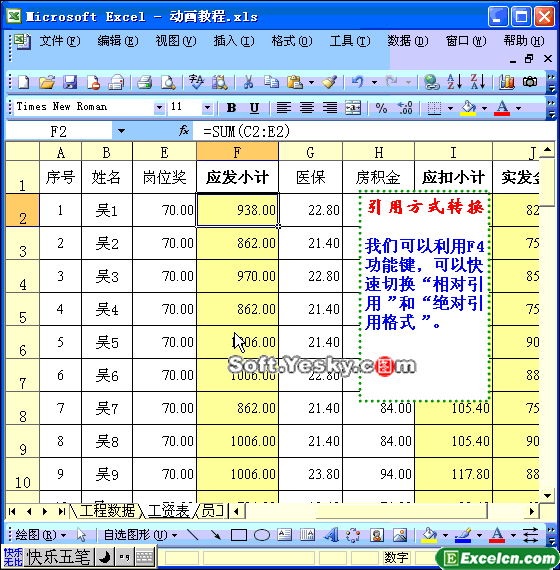This screenshot has width=560, height=570.
Task: Go to first sheet tab navigation button
Action: tap(12, 511)
